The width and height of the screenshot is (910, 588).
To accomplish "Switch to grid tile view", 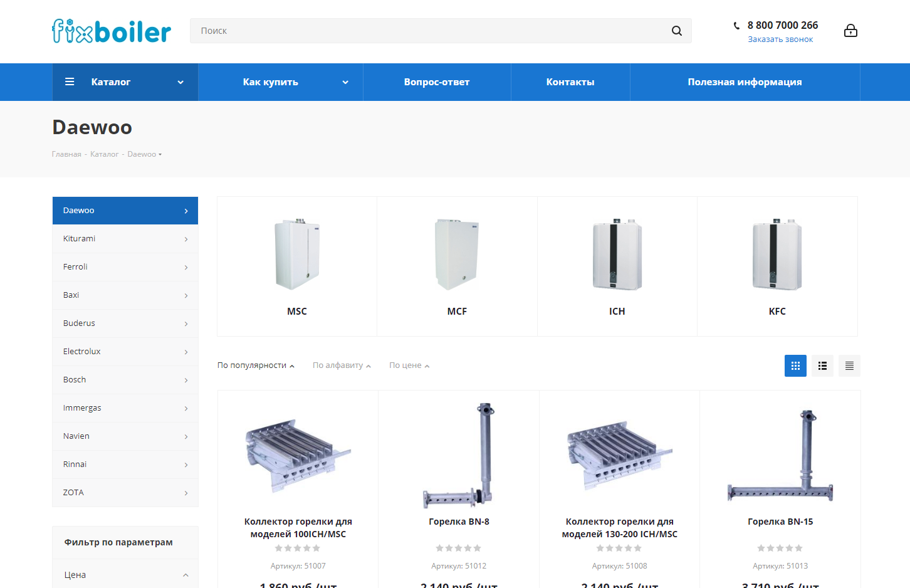I will tap(795, 366).
